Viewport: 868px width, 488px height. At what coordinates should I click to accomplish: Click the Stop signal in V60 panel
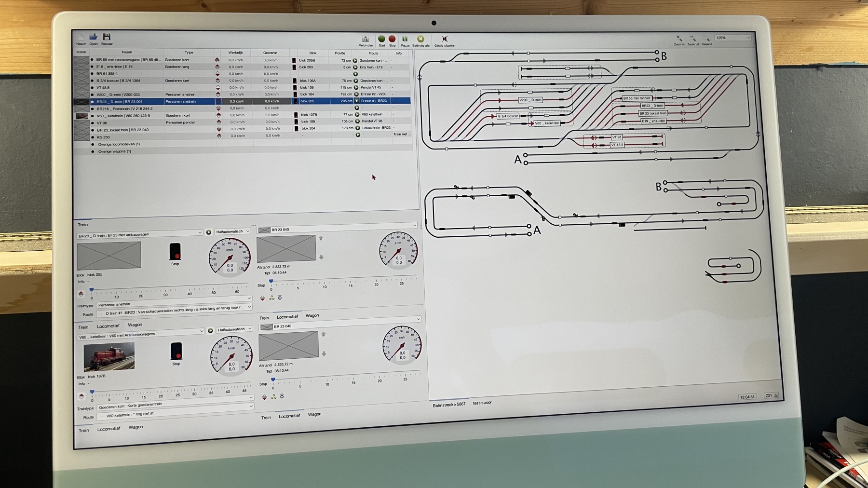click(176, 351)
